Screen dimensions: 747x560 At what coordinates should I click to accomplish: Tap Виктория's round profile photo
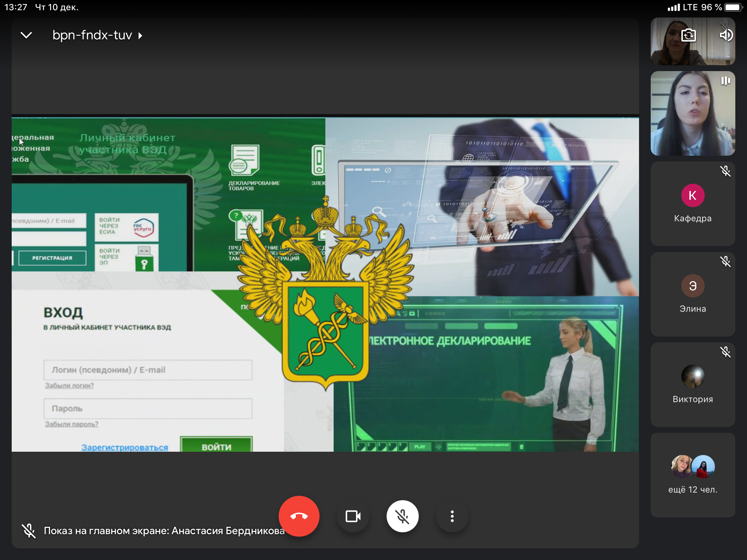coord(693,376)
